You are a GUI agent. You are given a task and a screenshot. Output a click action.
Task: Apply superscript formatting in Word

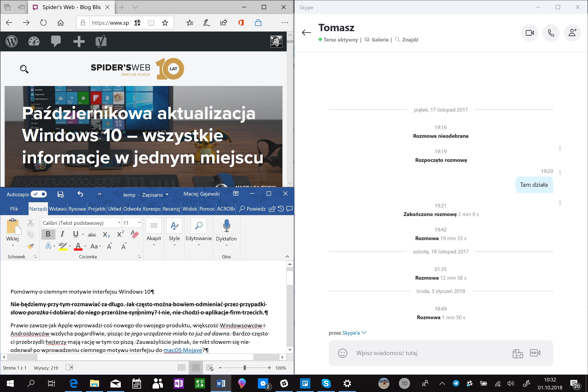coord(120,234)
